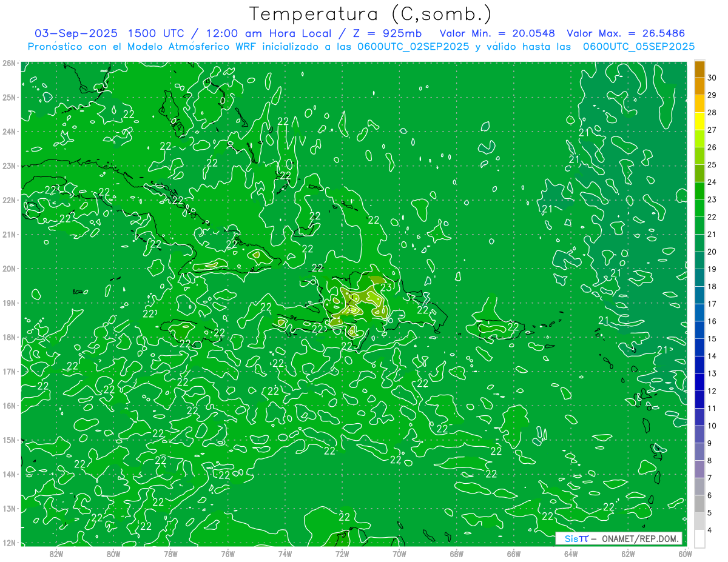The width and height of the screenshot is (728, 562).
Task: Select the date text "03-Sep-2025 1500 UTC"
Action: (x=110, y=33)
